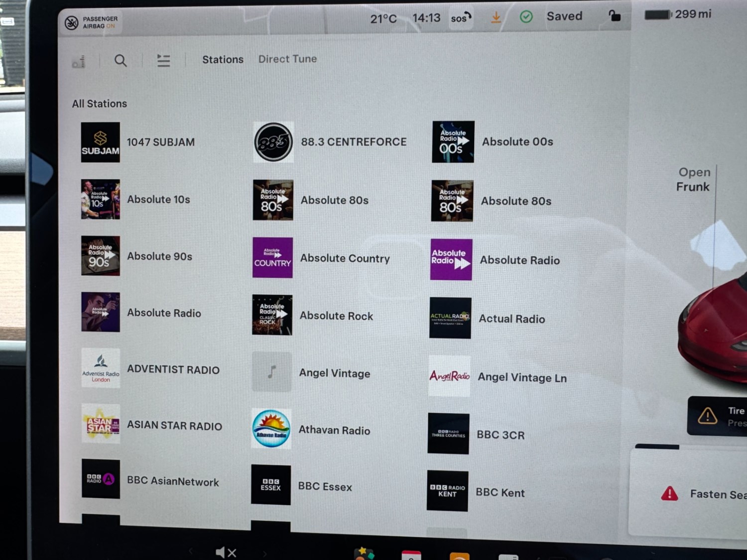747x560 pixels.
Task: Select the Adventist Radio London logo
Action: click(101, 368)
